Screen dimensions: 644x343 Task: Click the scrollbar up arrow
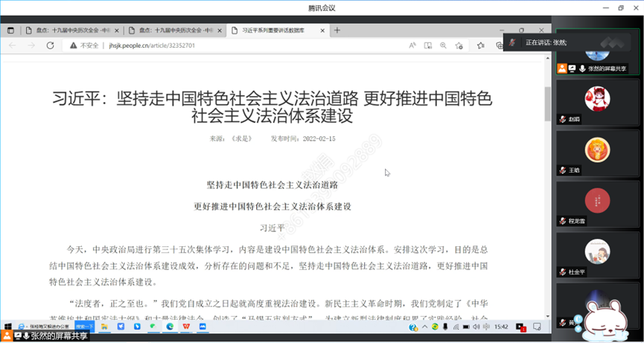point(547,58)
